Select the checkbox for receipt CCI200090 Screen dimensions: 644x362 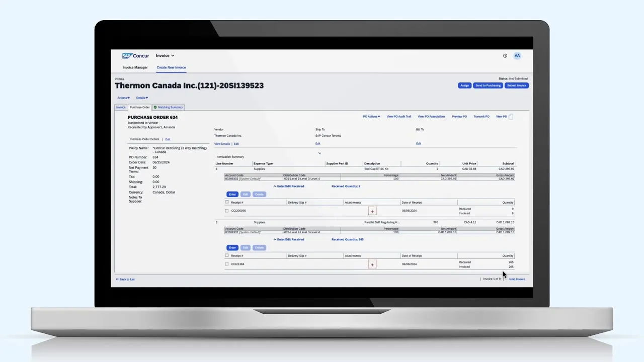pyautogui.click(x=226, y=211)
